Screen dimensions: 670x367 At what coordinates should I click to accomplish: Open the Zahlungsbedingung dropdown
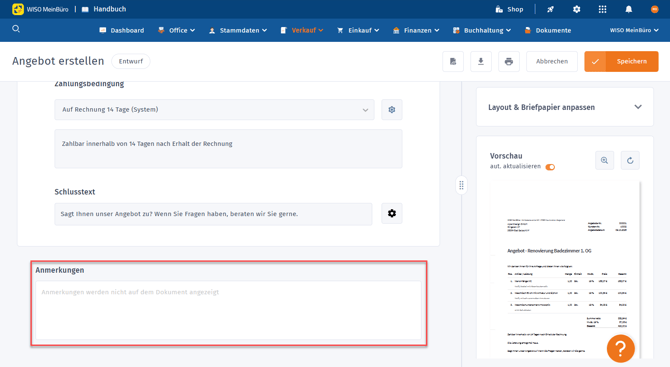[x=215, y=110]
